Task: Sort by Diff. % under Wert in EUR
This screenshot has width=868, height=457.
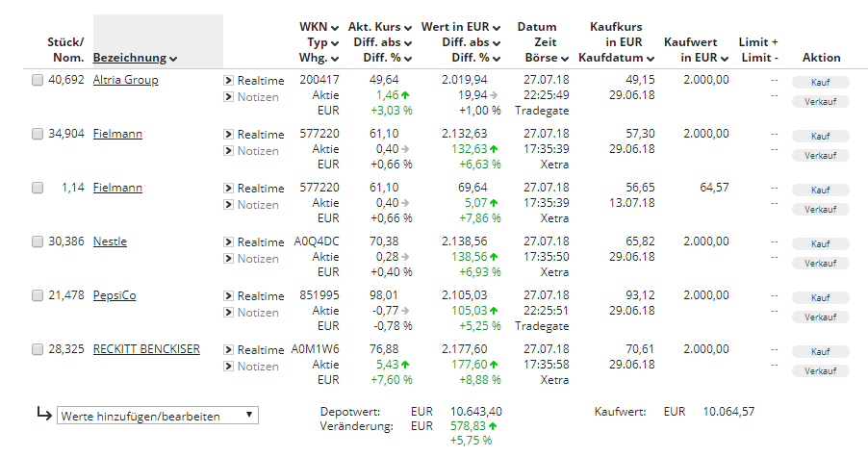Action: 476,58
